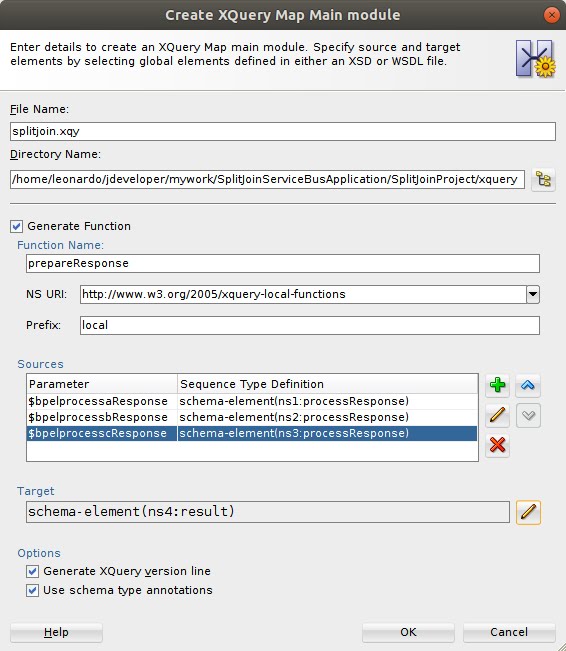566x651 pixels.
Task: Focus the Function Name field
Action: [283, 263]
